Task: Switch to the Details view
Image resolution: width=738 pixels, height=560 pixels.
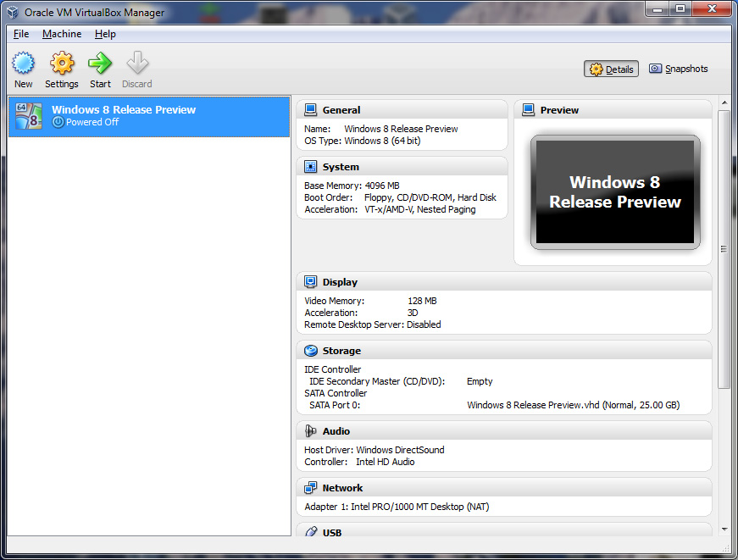Action: pos(611,69)
